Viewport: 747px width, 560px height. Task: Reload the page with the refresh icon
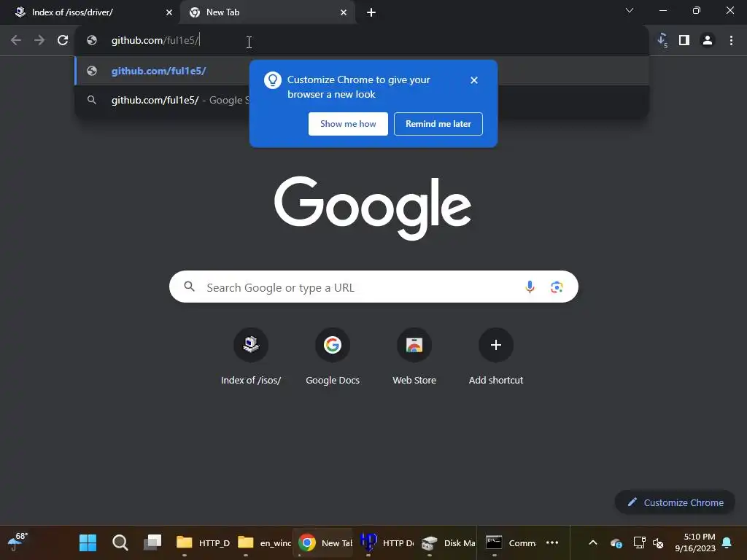tap(63, 41)
